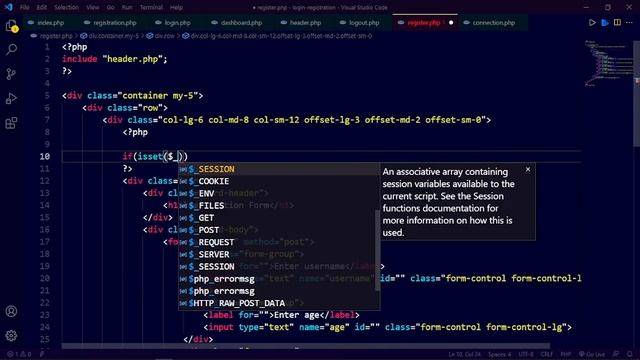Accept the highlighted $_SESSION suggestion
The image size is (640, 360).
279,169
